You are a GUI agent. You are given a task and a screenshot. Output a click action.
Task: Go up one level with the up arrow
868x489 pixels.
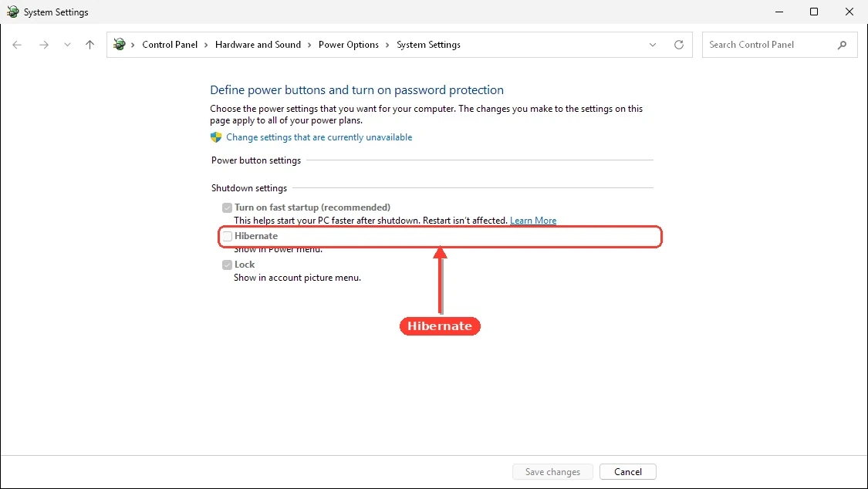(90, 45)
